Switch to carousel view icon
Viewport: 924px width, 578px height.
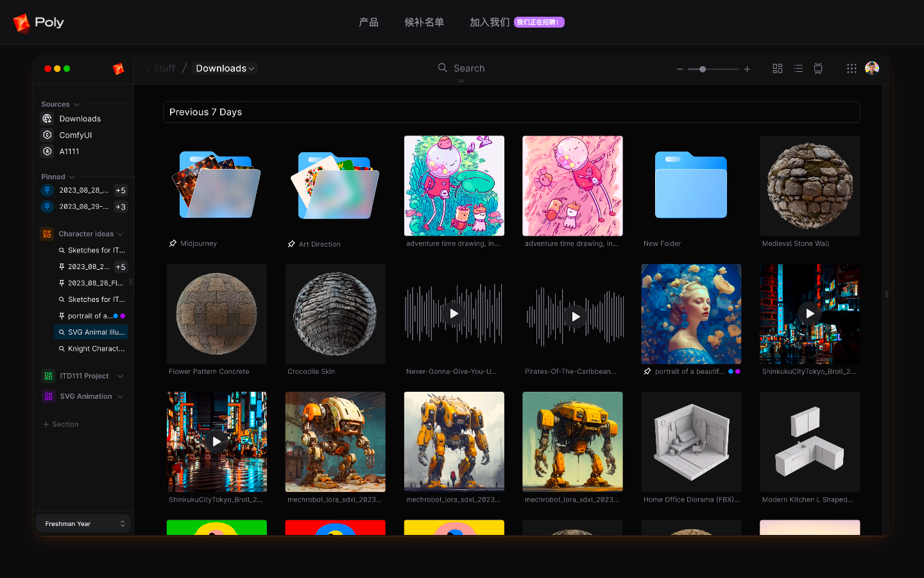(818, 68)
